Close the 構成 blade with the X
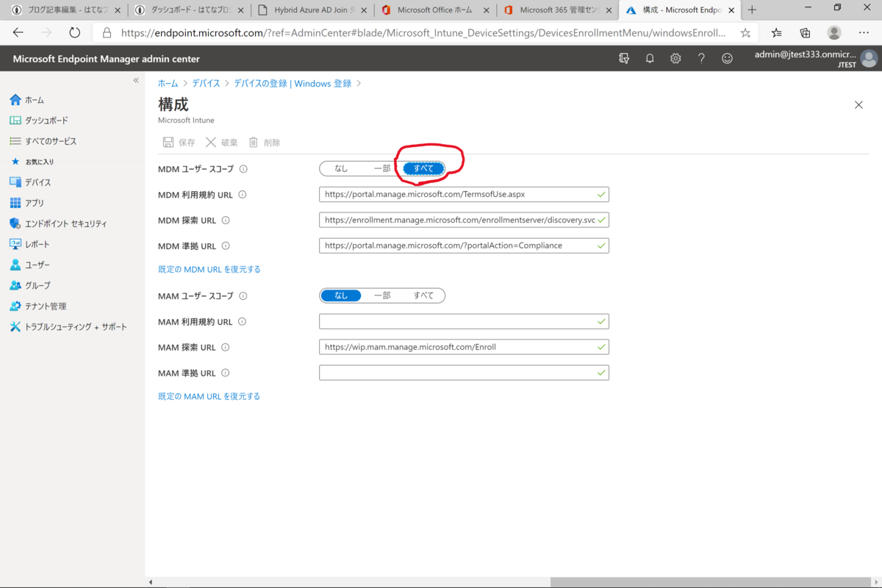This screenshot has height=588, width=882. coord(858,105)
